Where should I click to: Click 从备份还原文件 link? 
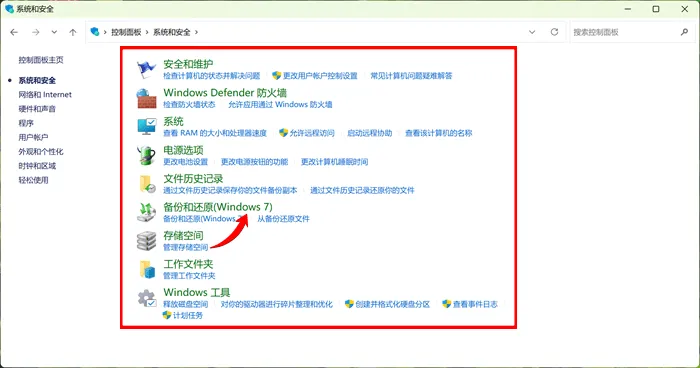[x=283, y=219]
